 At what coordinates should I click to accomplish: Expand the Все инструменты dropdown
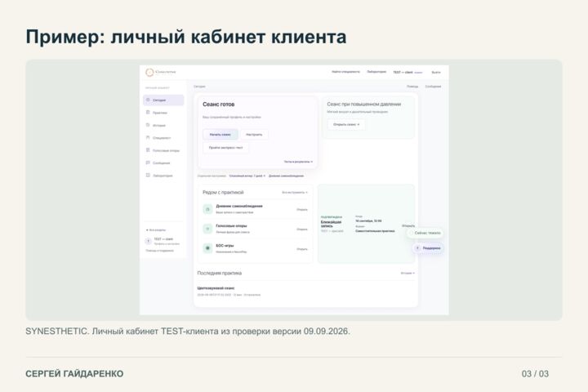coord(295,193)
